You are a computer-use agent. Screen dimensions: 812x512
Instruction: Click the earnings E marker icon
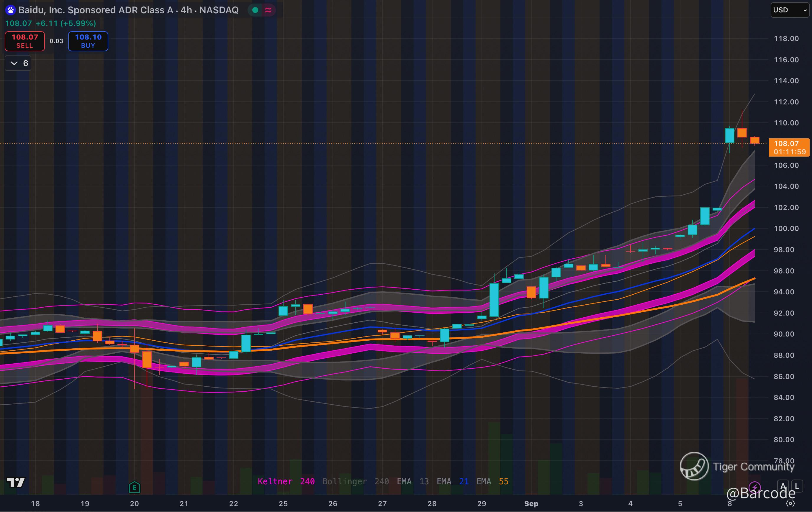[134, 487]
